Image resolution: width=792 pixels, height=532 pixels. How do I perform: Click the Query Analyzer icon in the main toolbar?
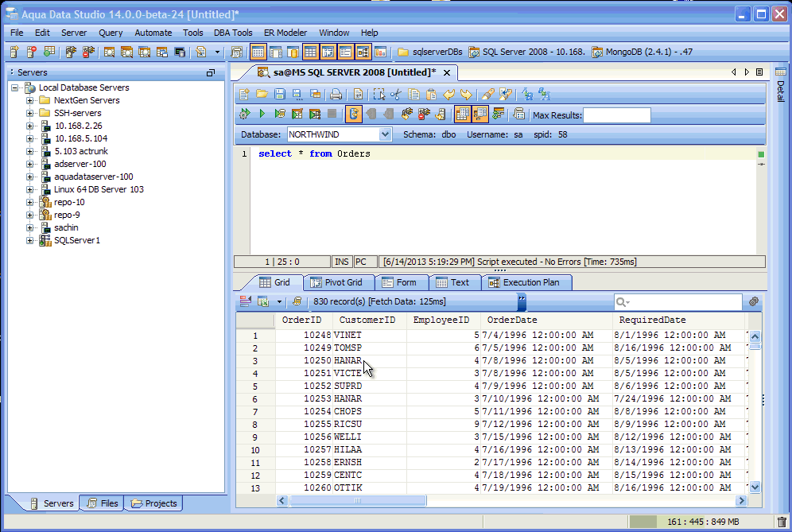[x=109, y=52]
